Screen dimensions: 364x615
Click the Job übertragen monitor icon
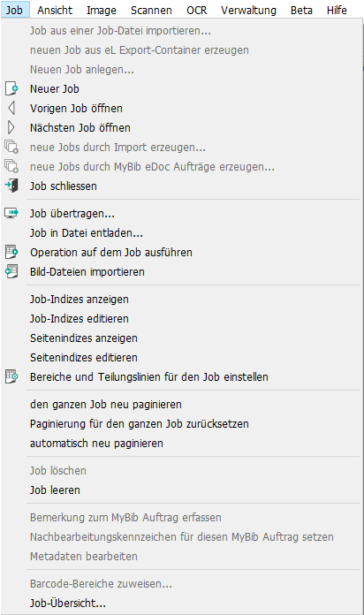tap(11, 213)
